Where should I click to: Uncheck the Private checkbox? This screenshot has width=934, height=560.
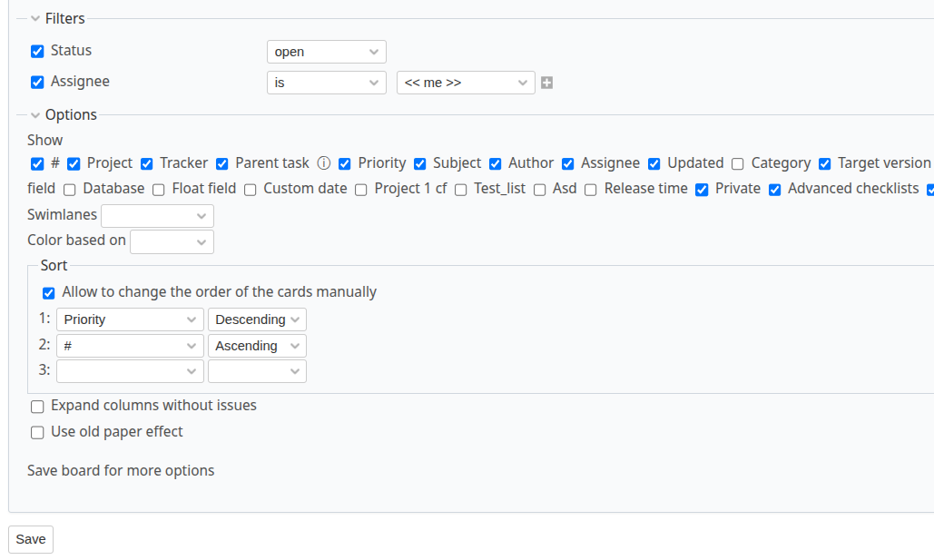pyautogui.click(x=702, y=189)
